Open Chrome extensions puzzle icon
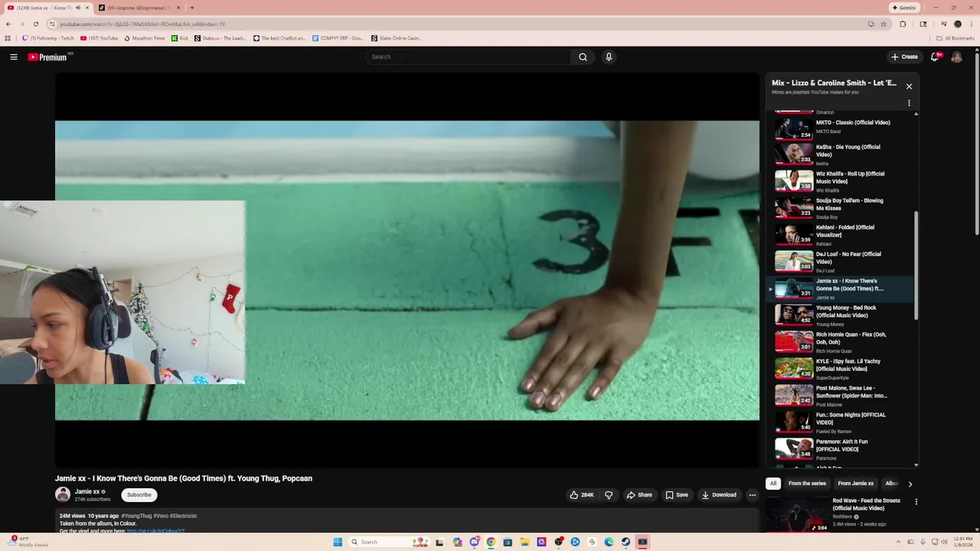Image resolution: width=980 pixels, height=551 pixels. [903, 24]
